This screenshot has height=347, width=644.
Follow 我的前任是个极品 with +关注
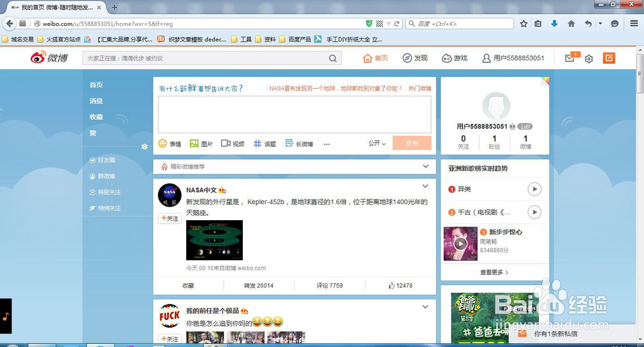pos(169,339)
